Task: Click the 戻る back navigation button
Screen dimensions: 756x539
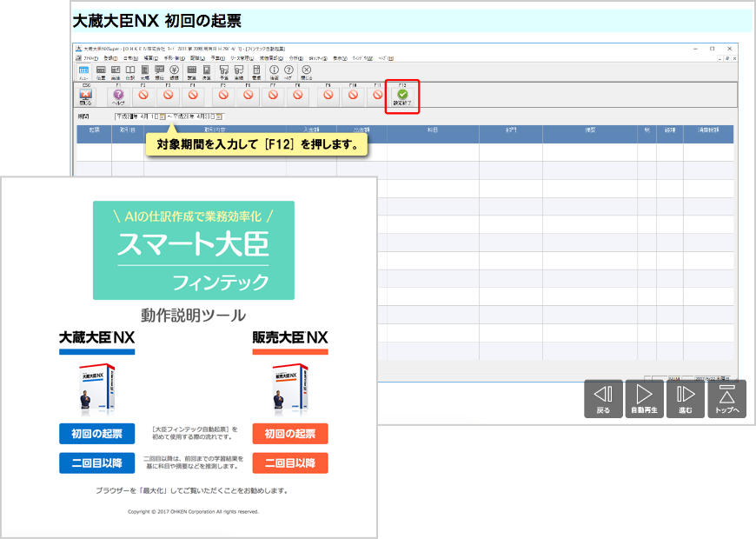Action: pos(603,398)
